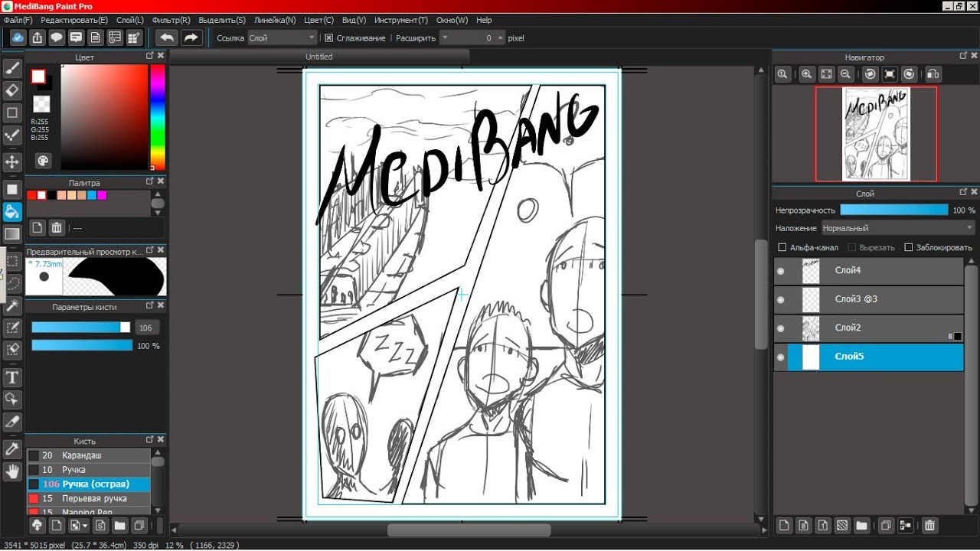Select the transparent color swatch
This screenshot has width=980, height=551.
[x=41, y=104]
